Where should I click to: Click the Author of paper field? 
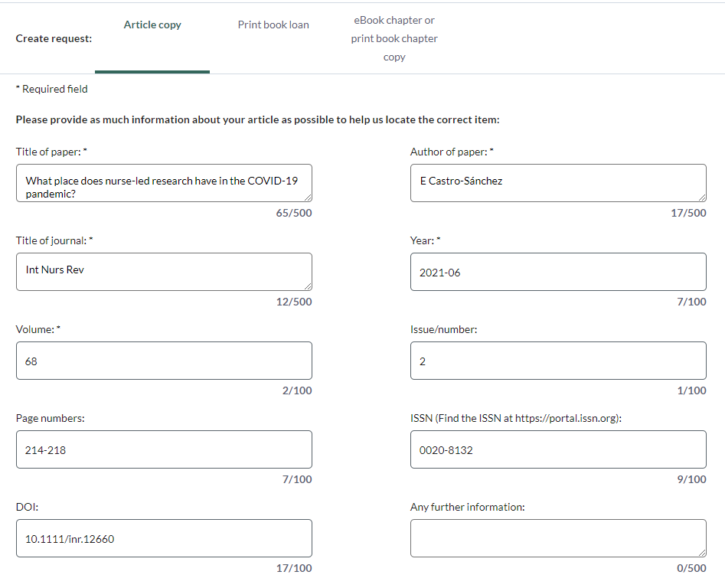(558, 183)
